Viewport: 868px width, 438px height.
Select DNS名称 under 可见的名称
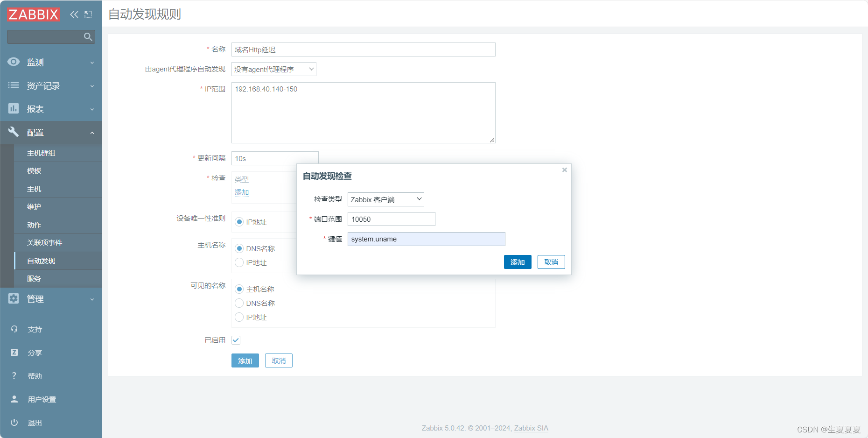pos(239,303)
